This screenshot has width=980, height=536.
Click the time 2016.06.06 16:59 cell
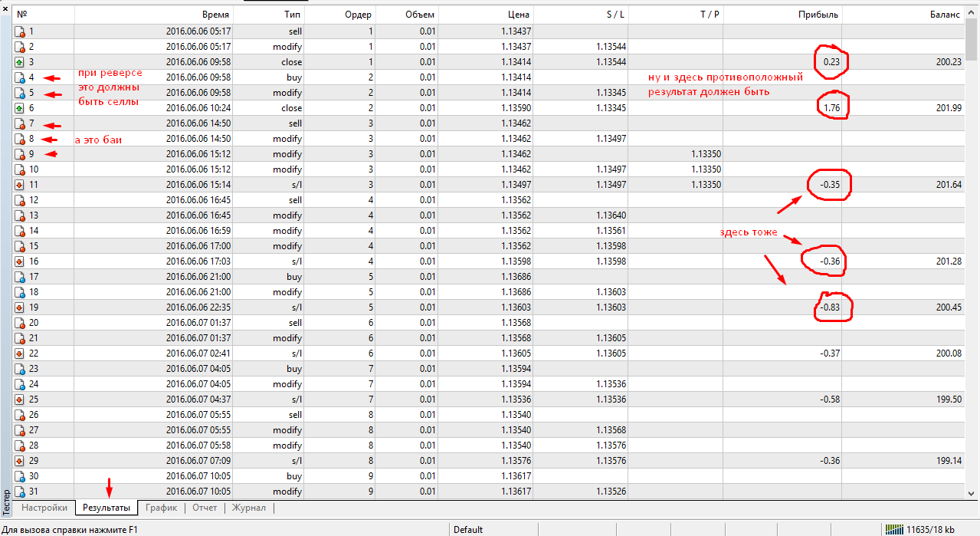pyautogui.click(x=198, y=231)
